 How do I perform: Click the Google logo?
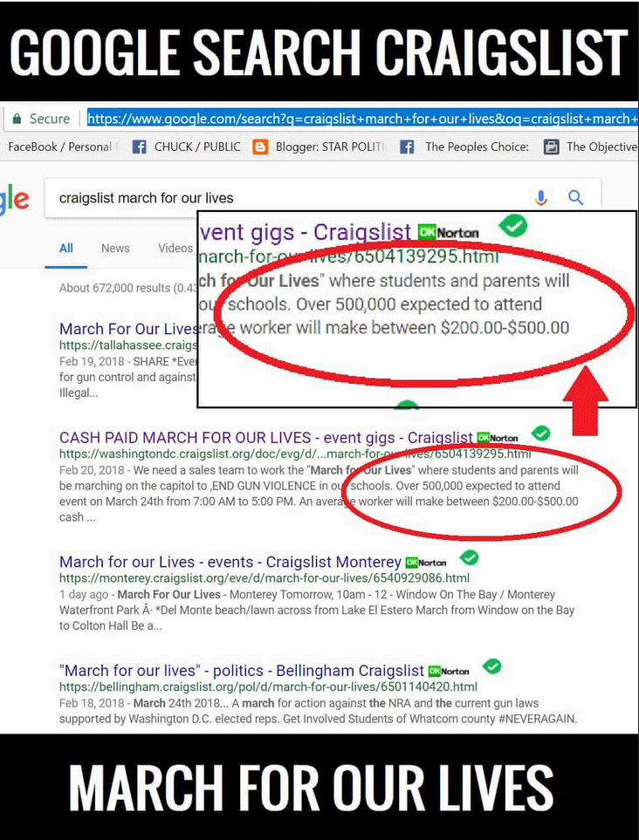pos(14,200)
